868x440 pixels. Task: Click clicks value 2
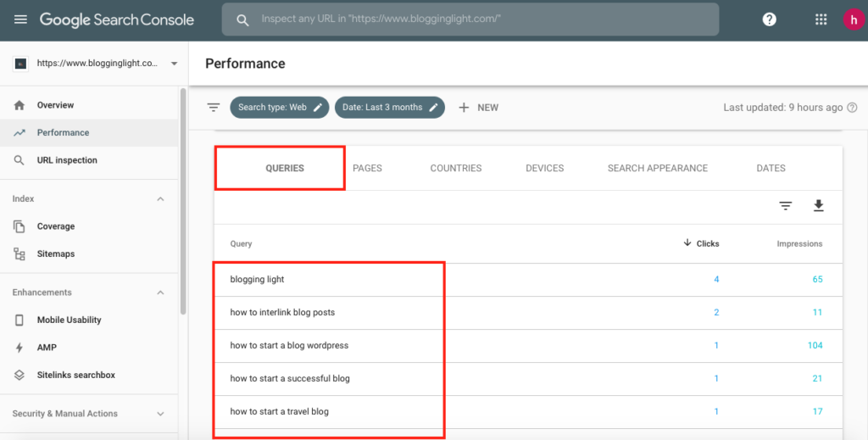[716, 313]
